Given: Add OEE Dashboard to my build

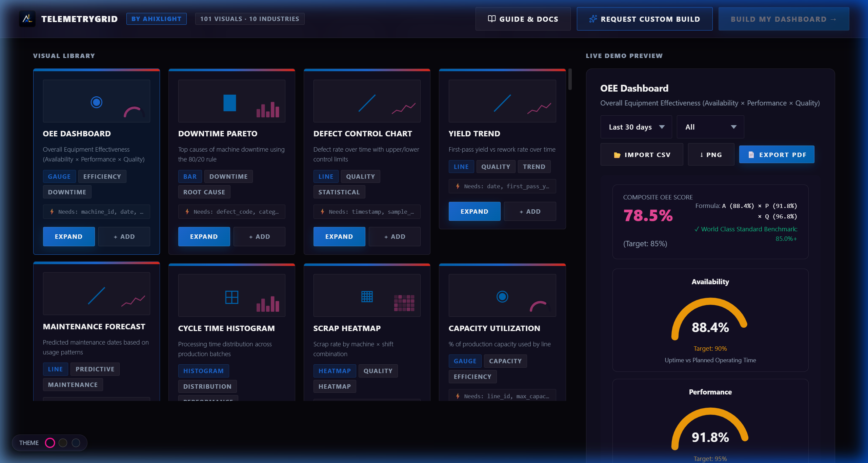Looking at the screenshot, I should pyautogui.click(x=124, y=236).
